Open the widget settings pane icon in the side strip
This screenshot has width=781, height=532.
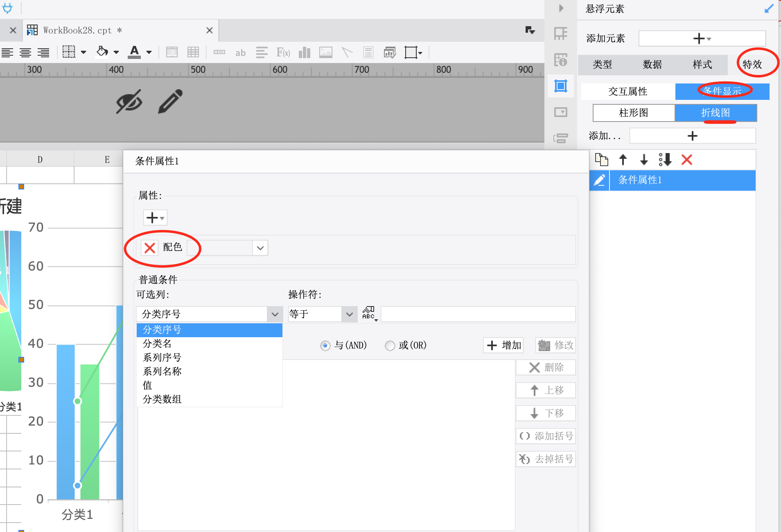coord(561,112)
